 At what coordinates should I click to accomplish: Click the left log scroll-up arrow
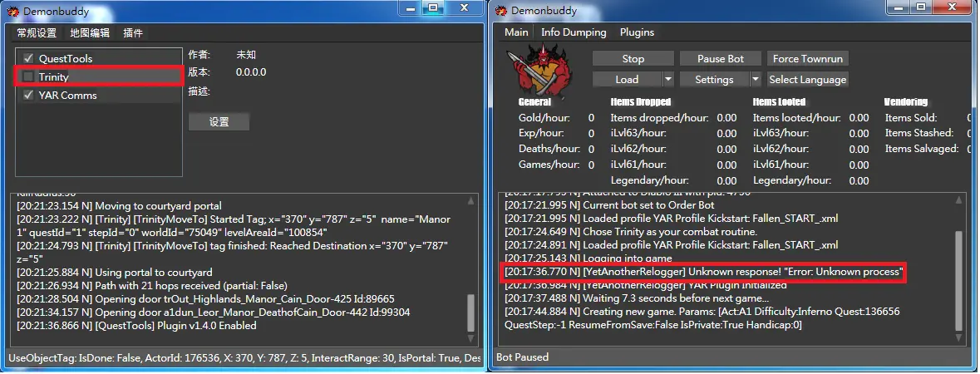tap(470, 201)
